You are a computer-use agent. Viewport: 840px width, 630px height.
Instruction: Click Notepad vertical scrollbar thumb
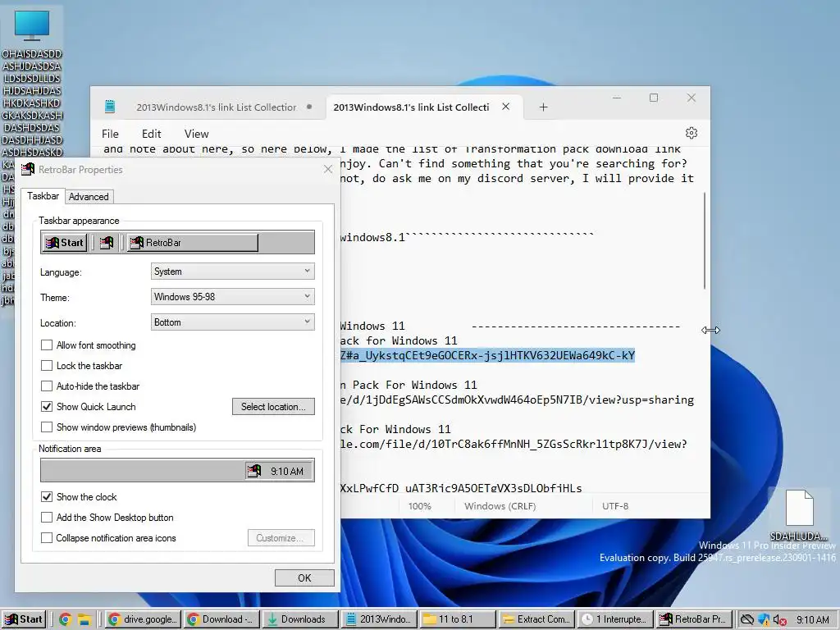coord(704,241)
